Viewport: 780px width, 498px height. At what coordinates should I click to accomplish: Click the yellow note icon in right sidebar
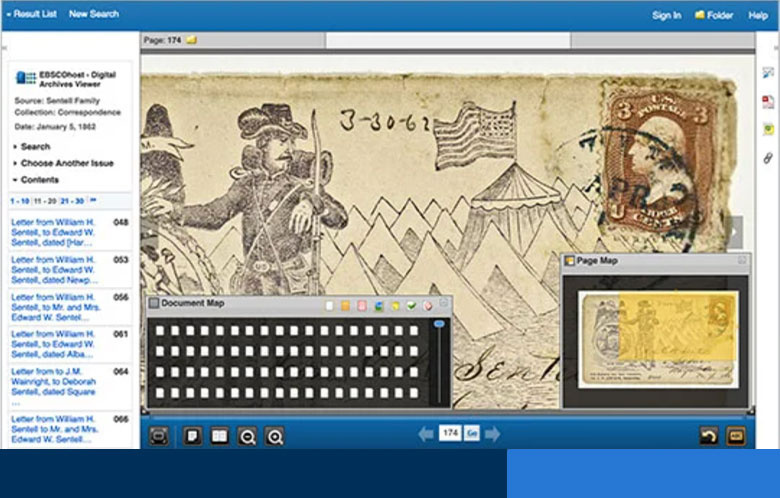tap(768, 129)
